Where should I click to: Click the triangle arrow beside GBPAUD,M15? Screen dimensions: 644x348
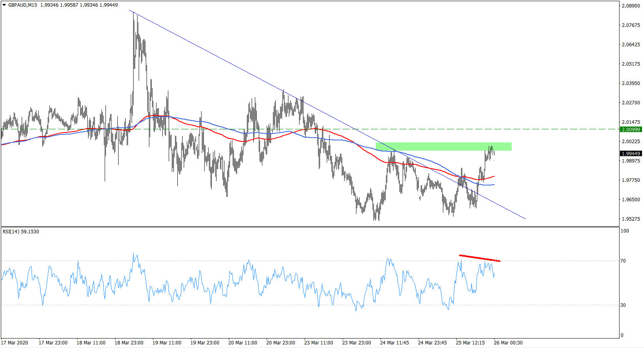pyautogui.click(x=4, y=5)
